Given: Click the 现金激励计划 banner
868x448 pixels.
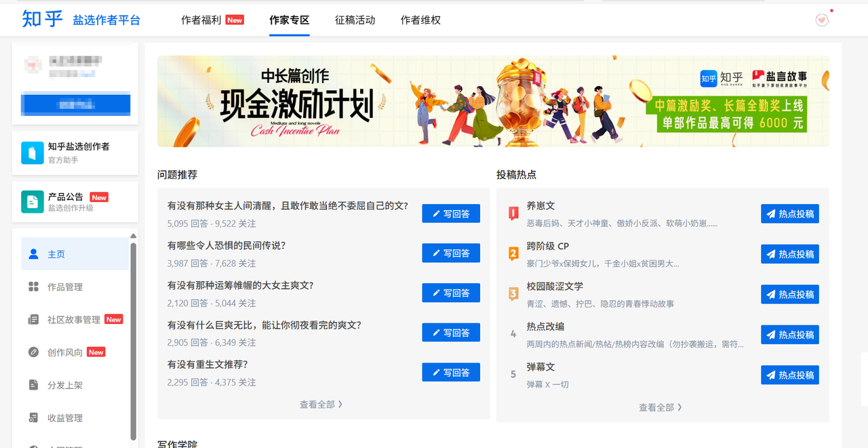Looking at the screenshot, I should point(493,102).
